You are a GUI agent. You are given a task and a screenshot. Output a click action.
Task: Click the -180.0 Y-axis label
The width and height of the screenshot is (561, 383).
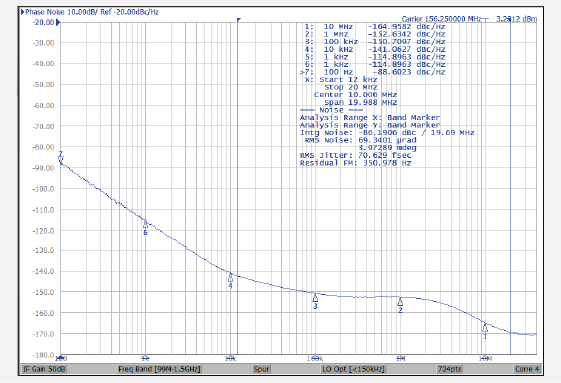(x=43, y=355)
